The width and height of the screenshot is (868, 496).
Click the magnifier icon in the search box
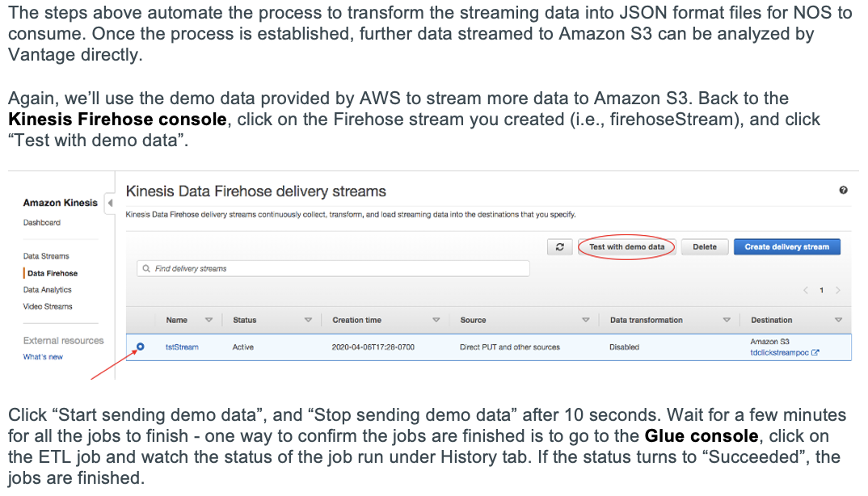[146, 268]
